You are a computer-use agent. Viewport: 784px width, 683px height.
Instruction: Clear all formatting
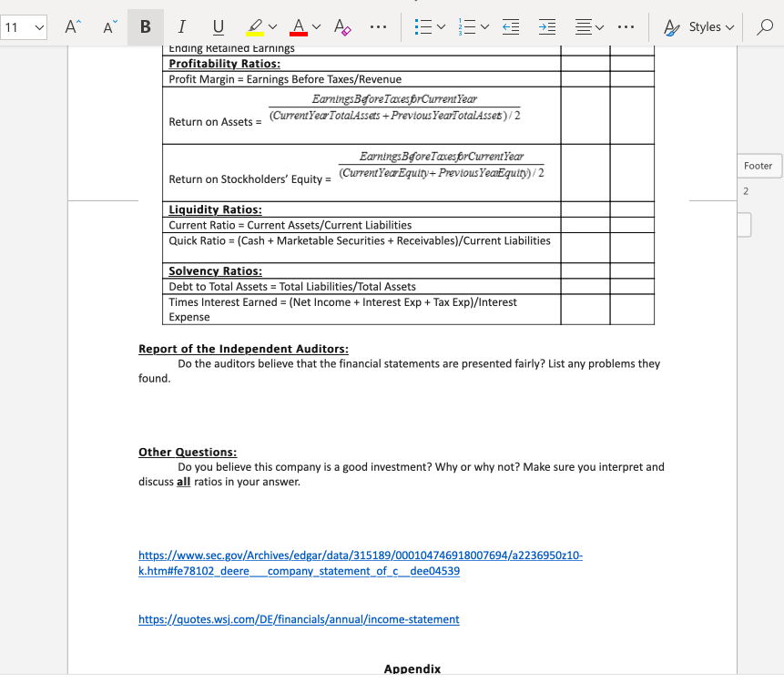pyautogui.click(x=341, y=26)
